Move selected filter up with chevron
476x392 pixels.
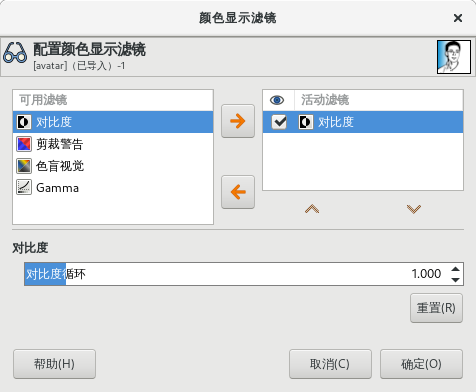click(312, 209)
